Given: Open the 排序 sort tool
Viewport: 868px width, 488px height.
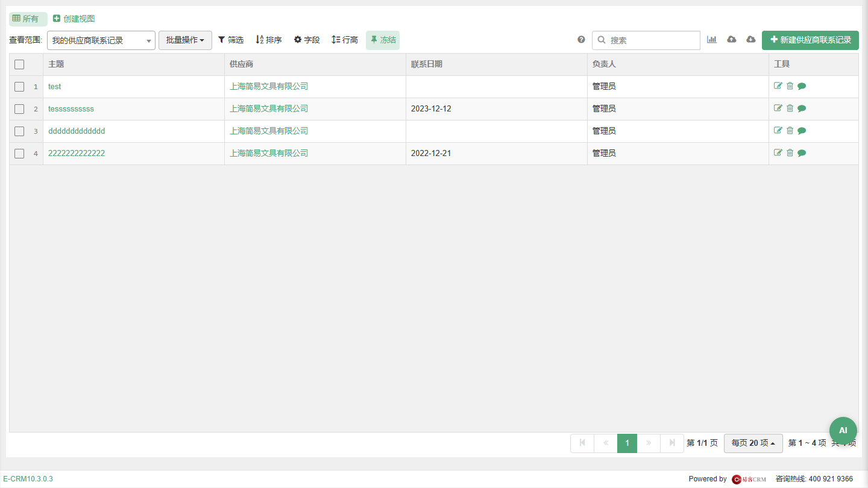Looking at the screenshot, I should pos(269,40).
